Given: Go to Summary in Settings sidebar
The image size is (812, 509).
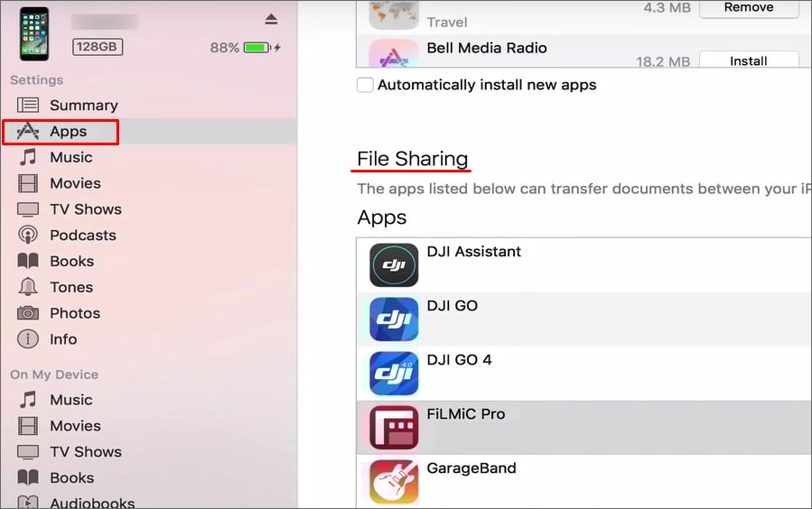Looking at the screenshot, I should pos(84,106).
